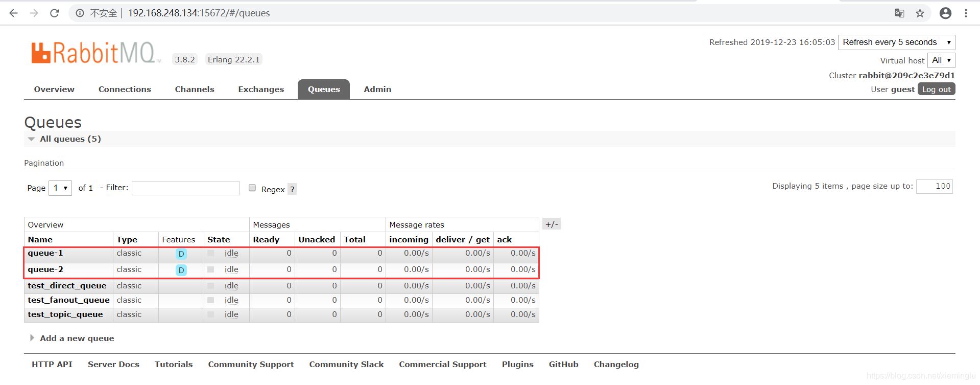This screenshot has width=980, height=385.
Task: Open the Plugins footer link
Action: point(517,365)
